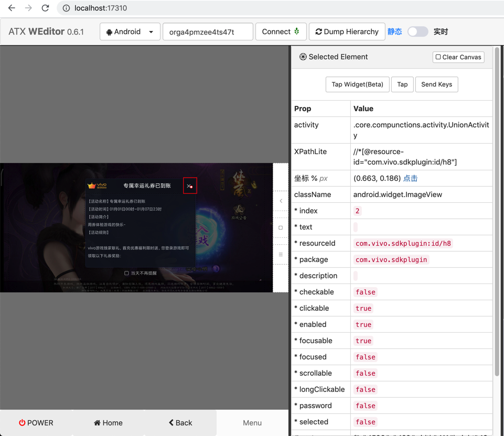Click the vivo crown logo in popup
The image size is (504, 436).
(x=97, y=186)
